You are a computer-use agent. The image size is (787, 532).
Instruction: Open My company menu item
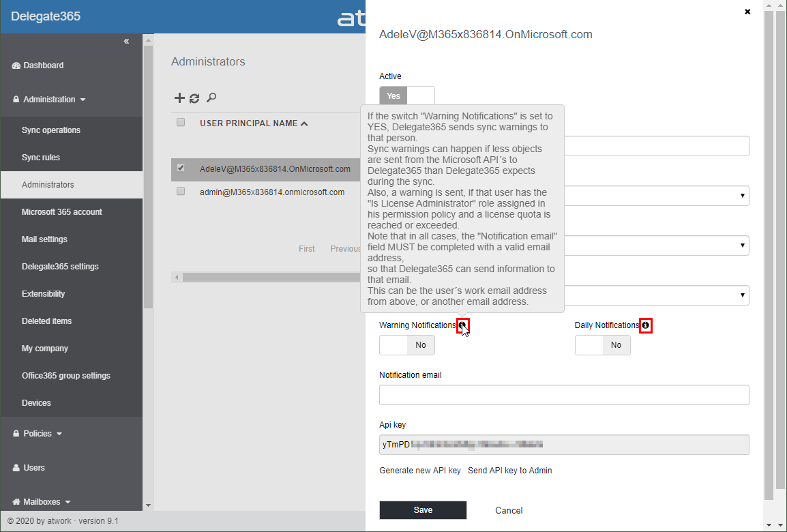point(72,349)
